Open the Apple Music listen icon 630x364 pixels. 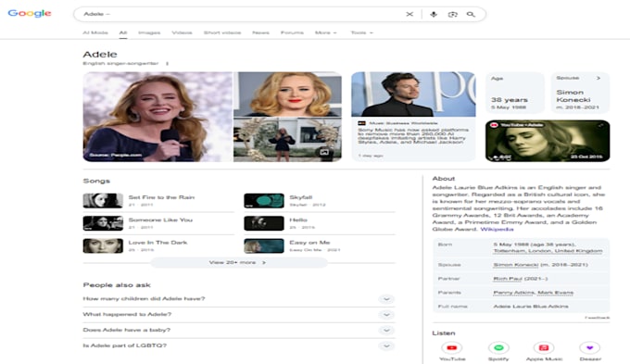click(544, 348)
